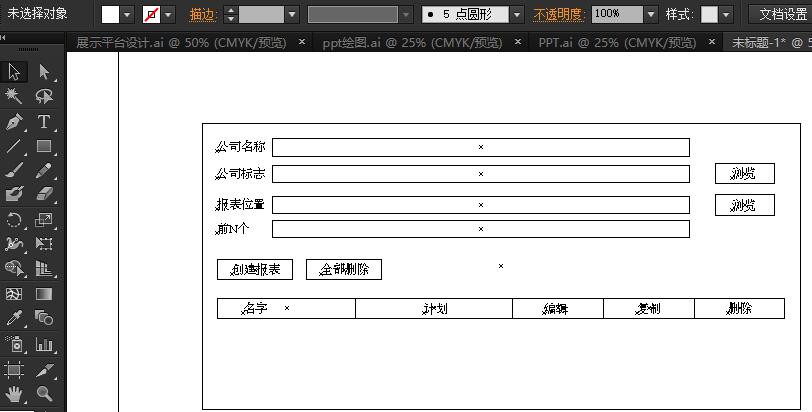The width and height of the screenshot is (812, 412).
Task: Activate the Zoom magnifier tool
Action: tap(44, 394)
